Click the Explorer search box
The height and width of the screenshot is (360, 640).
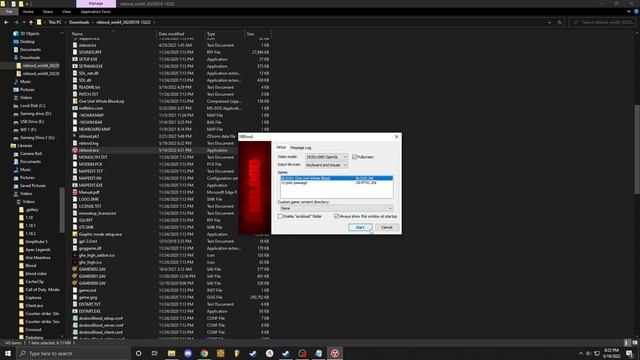coord(602,22)
